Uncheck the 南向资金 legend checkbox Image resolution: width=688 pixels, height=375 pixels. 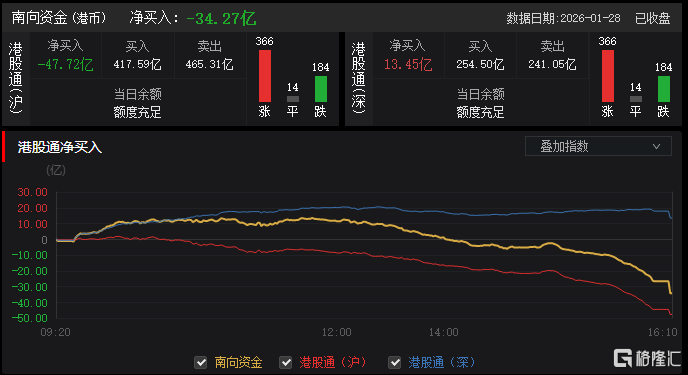[x=201, y=363]
